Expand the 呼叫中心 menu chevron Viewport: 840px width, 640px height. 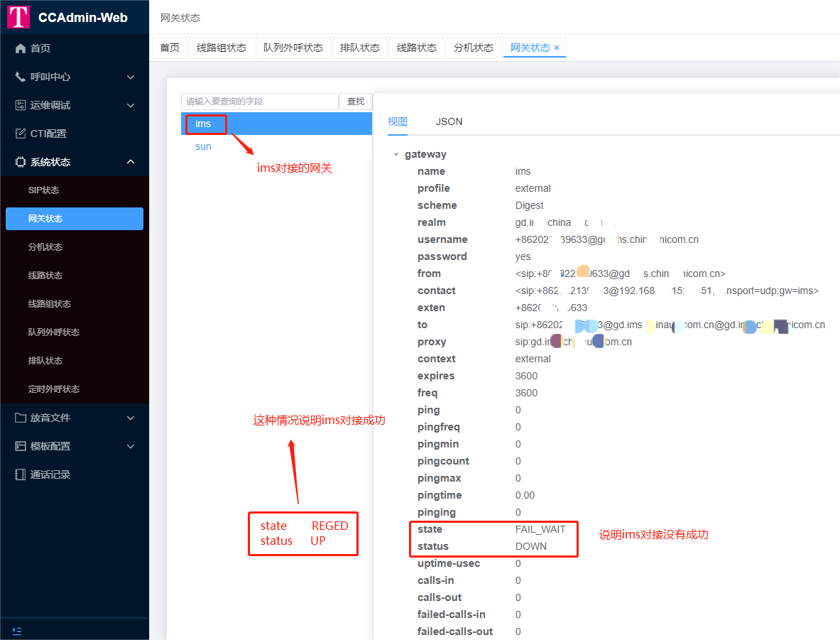tap(131, 77)
